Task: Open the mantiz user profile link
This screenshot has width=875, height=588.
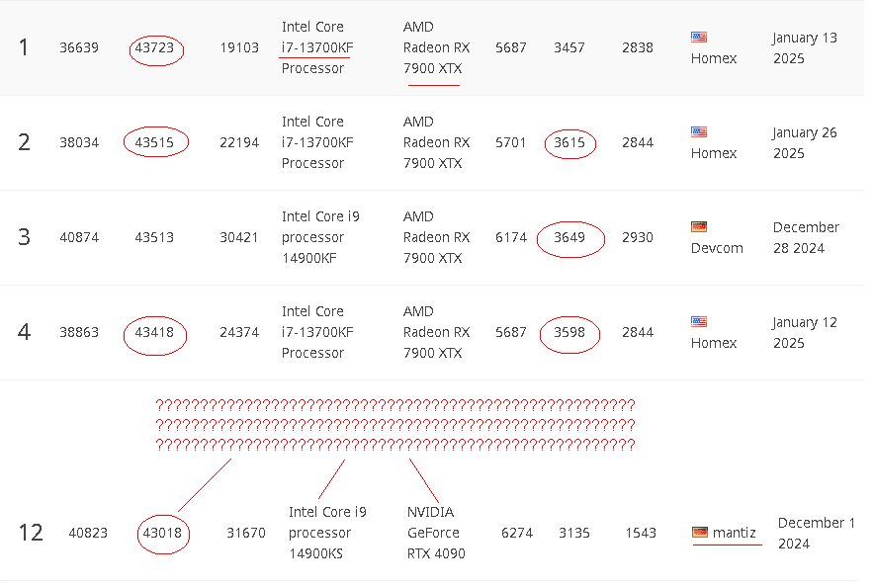Action: click(735, 534)
